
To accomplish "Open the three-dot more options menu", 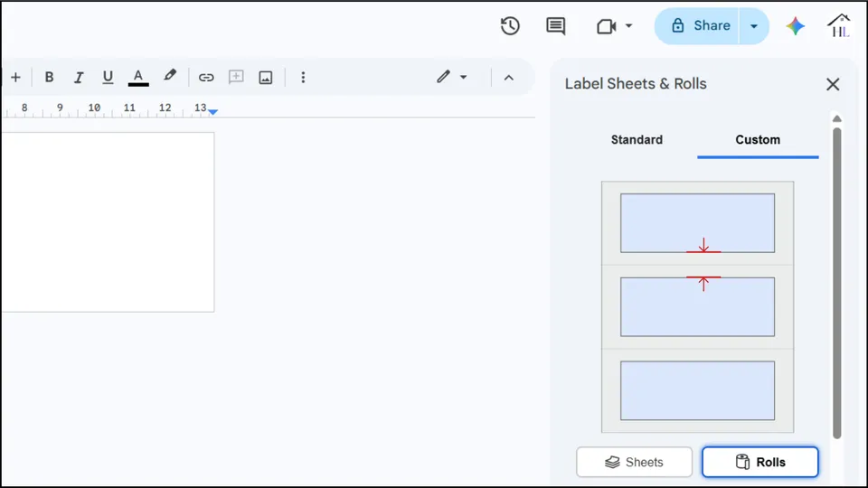I will [x=303, y=78].
